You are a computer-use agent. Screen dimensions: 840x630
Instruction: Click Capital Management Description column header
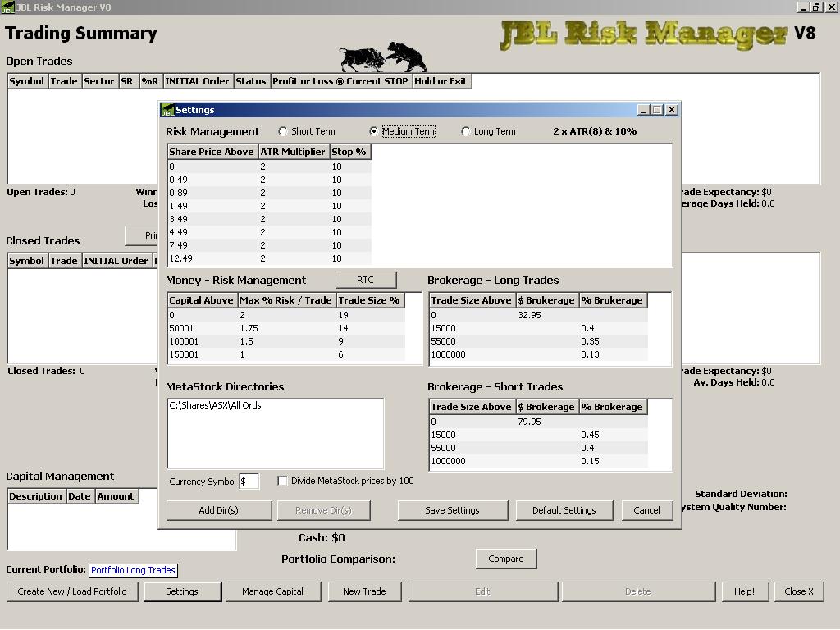[36, 496]
